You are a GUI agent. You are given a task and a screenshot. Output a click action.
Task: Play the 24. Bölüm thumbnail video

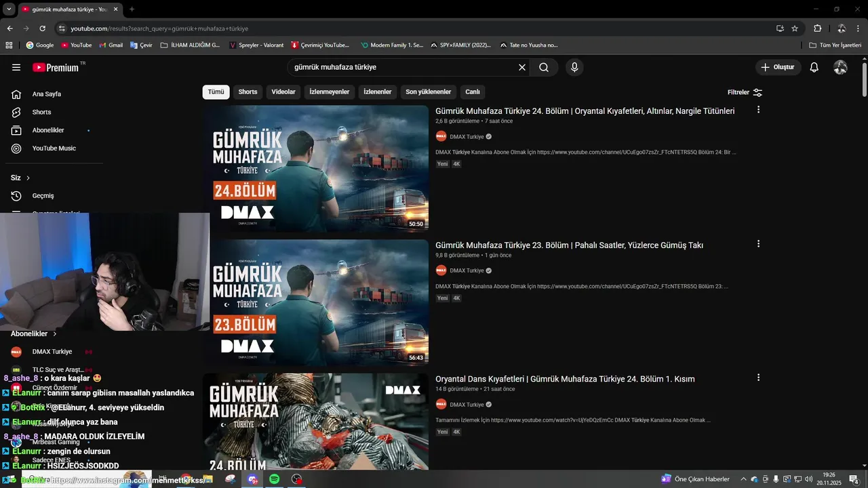point(316,169)
